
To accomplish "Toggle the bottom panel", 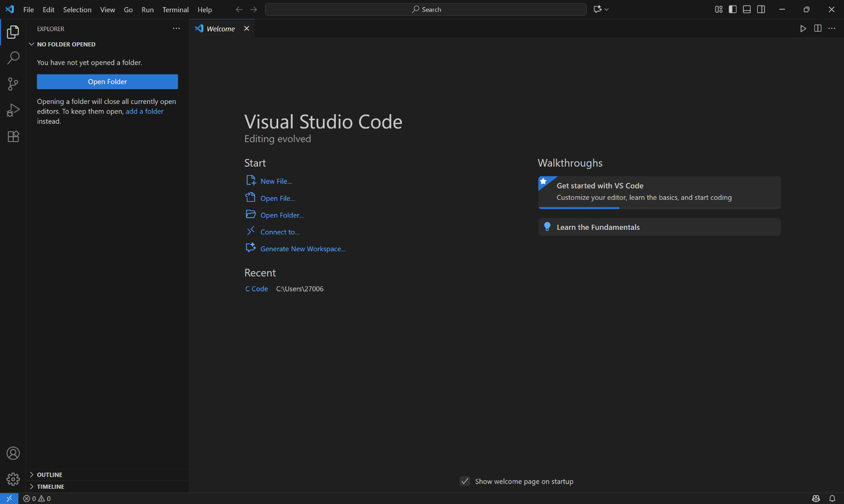I will (x=747, y=9).
